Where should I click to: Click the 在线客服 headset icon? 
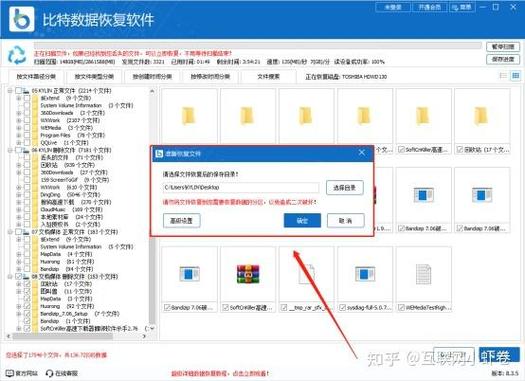click(50, 373)
